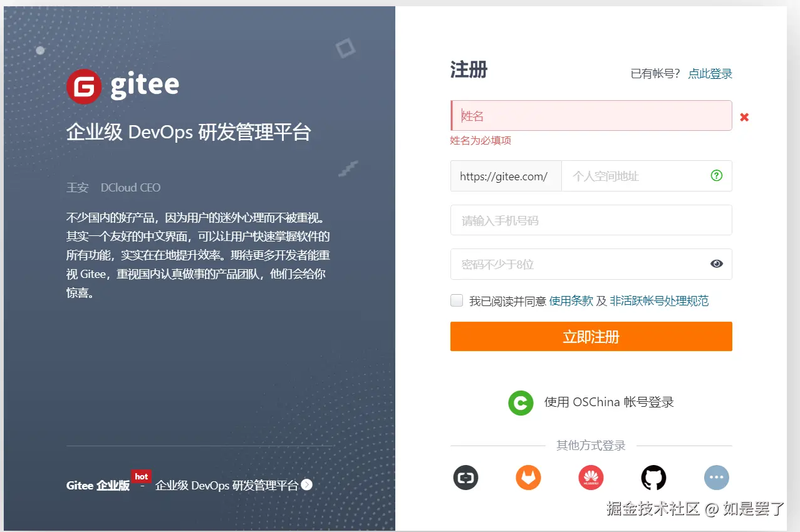Click the Huawei account login icon
Viewport: 800px width, 532px height.
pos(591,478)
